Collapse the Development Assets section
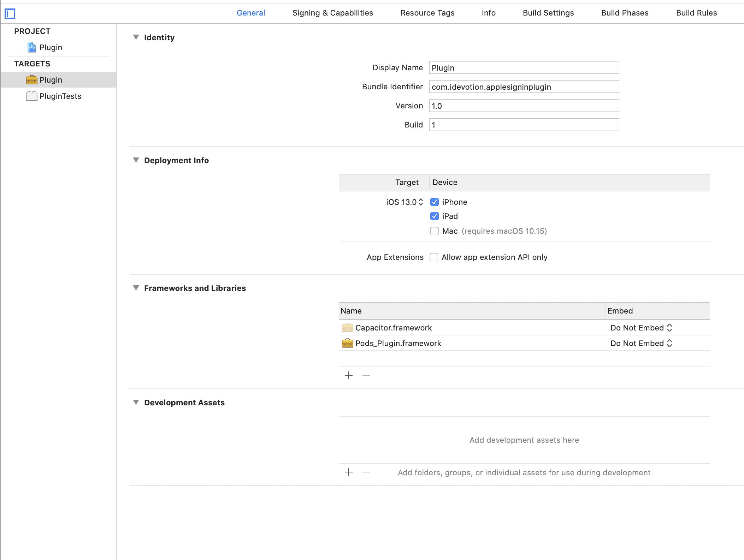Viewport: 744px width, 560px height. pyautogui.click(x=136, y=402)
